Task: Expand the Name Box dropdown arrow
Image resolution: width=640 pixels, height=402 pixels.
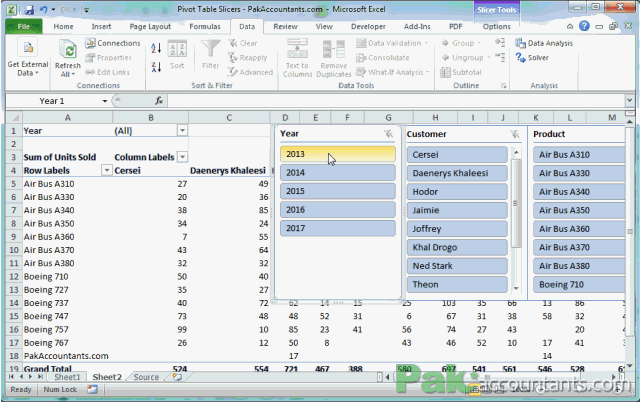Action: pos(105,101)
